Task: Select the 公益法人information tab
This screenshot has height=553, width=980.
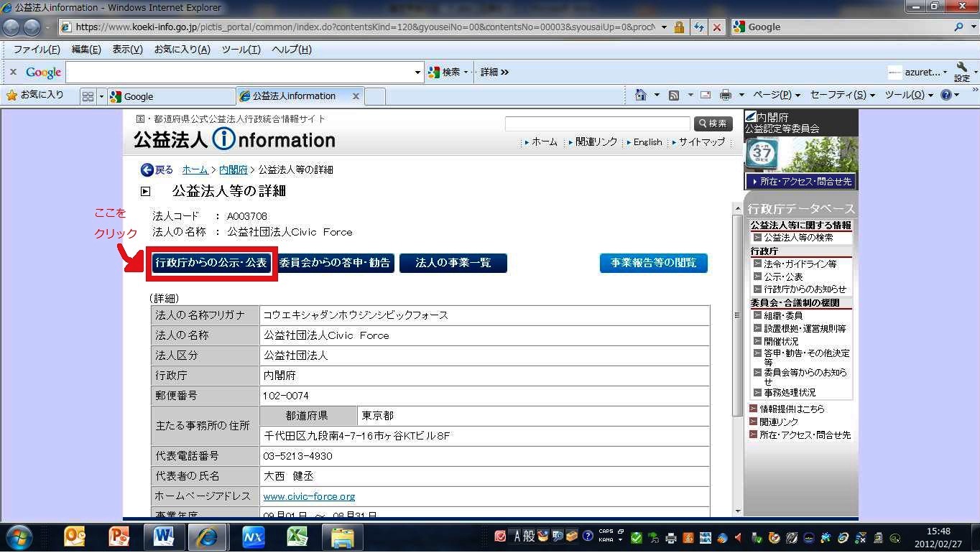Action: coord(300,96)
